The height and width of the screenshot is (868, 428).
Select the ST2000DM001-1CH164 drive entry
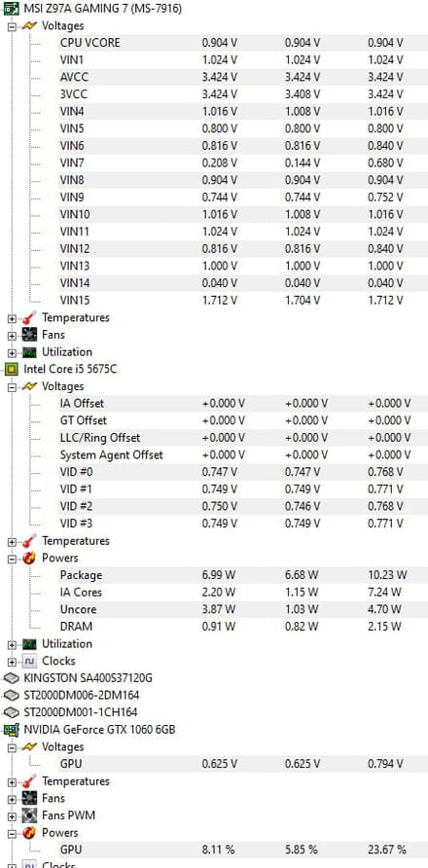pyautogui.click(x=81, y=712)
